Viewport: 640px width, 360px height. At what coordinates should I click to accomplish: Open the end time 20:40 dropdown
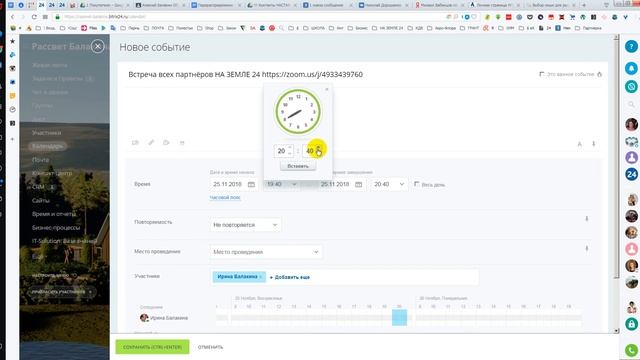(389, 184)
